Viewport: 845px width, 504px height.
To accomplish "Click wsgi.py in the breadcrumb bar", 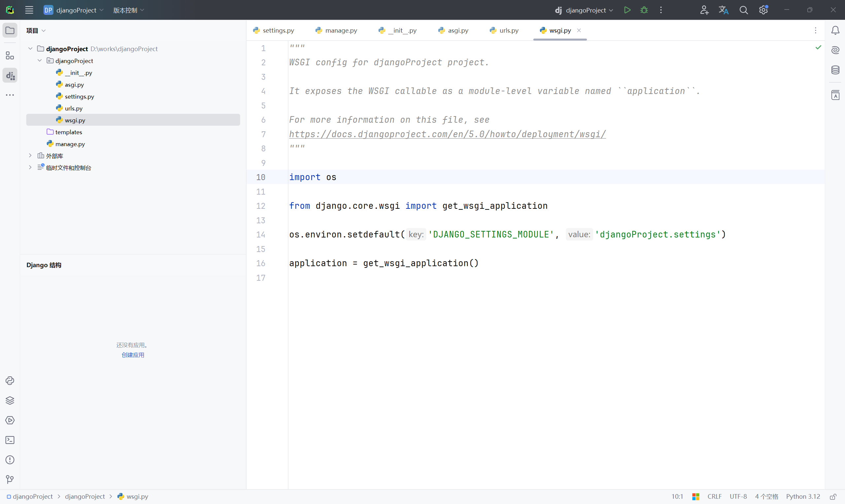I will 133,496.
